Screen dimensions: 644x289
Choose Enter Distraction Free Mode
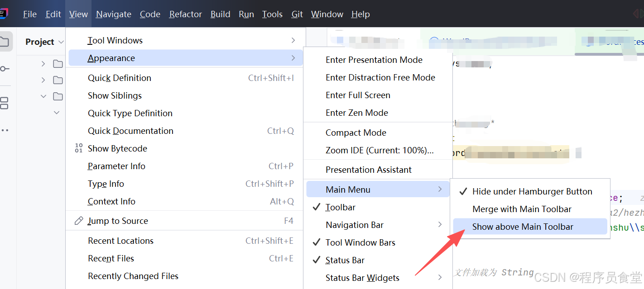click(x=378, y=77)
